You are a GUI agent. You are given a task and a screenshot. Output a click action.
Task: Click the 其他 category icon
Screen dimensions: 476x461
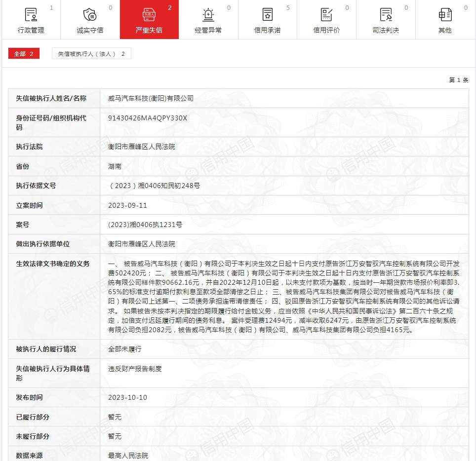(x=445, y=15)
